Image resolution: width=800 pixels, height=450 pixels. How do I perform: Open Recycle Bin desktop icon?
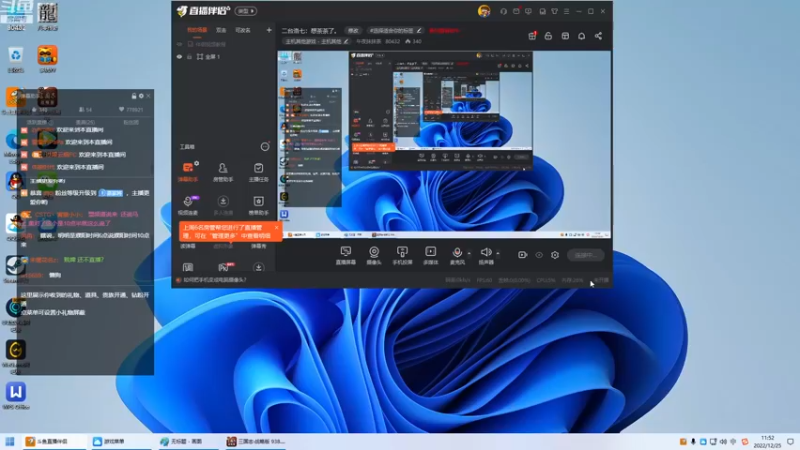16,59
